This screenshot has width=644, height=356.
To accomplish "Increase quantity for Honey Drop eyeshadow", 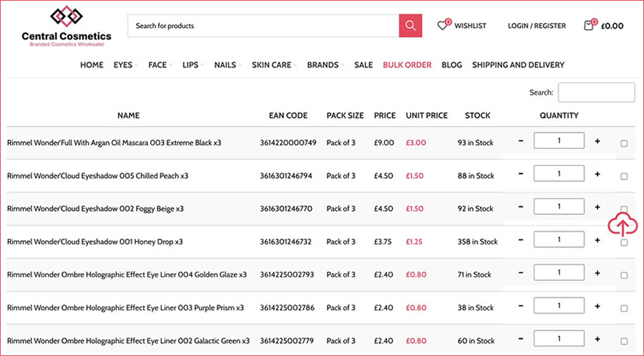I will (x=597, y=239).
